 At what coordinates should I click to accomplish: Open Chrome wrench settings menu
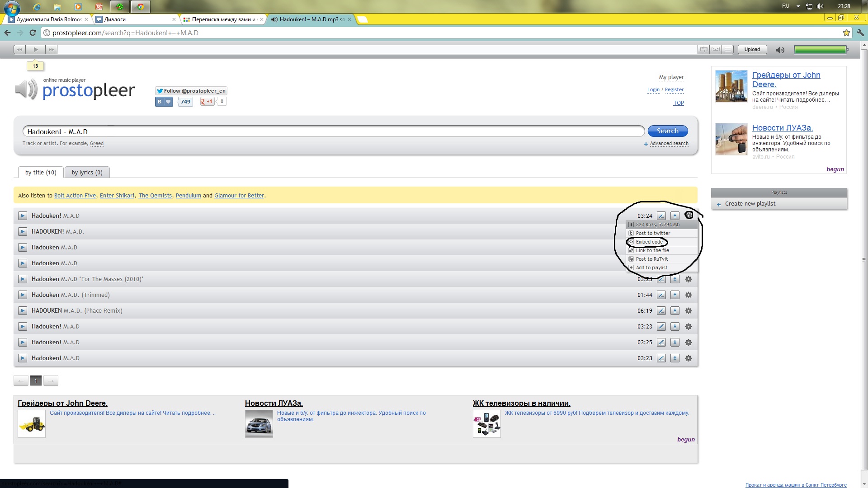pos(860,33)
